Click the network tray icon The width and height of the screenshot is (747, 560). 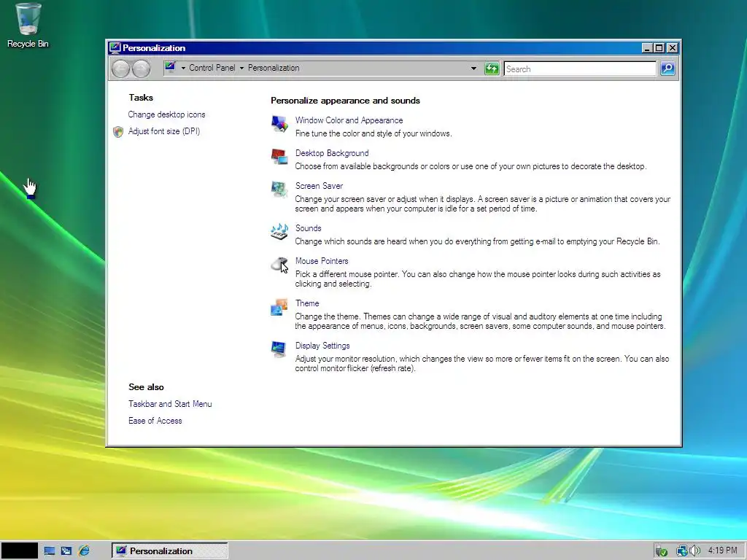pyautogui.click(x=682, y=551)
